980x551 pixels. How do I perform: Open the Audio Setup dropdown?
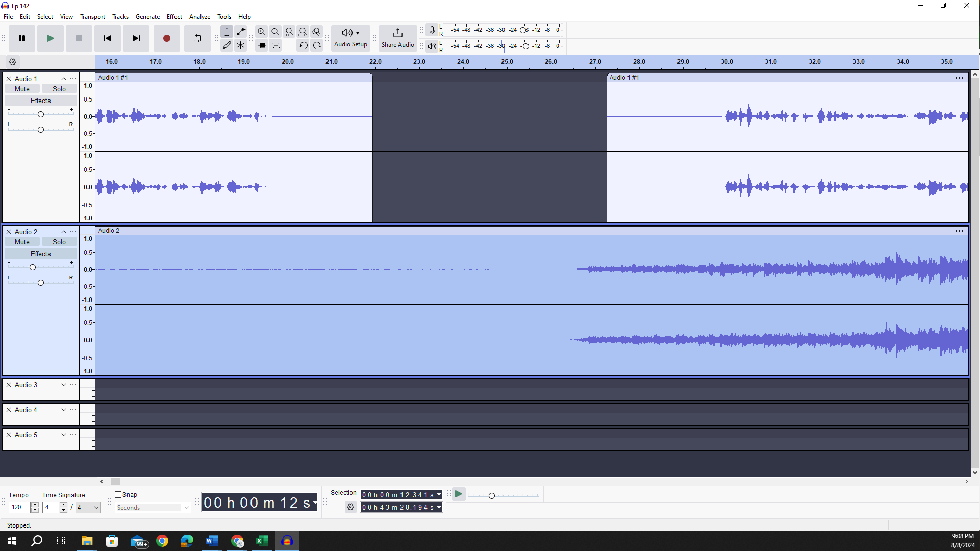tap(350, 38)
